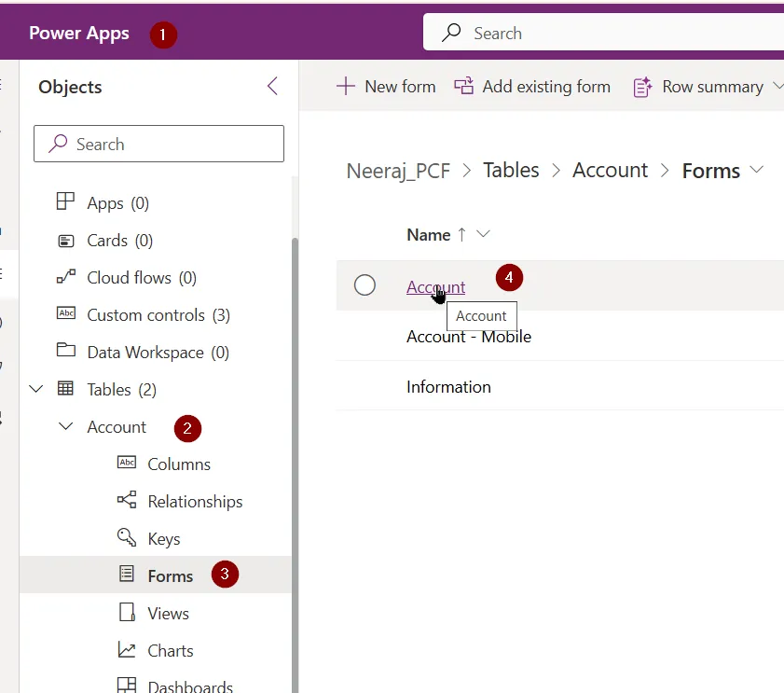
Task: Select Data Workspace (0) item
Action: (x=158, y=353)
